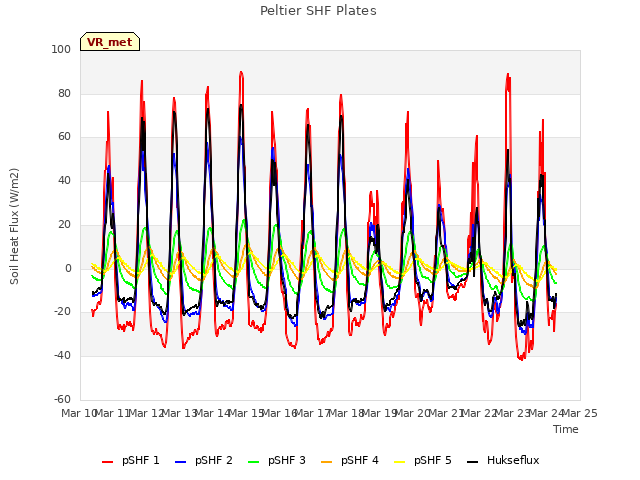Toggle the pSHF 5 legend entry
640x480 pixels.
point(423,460)
